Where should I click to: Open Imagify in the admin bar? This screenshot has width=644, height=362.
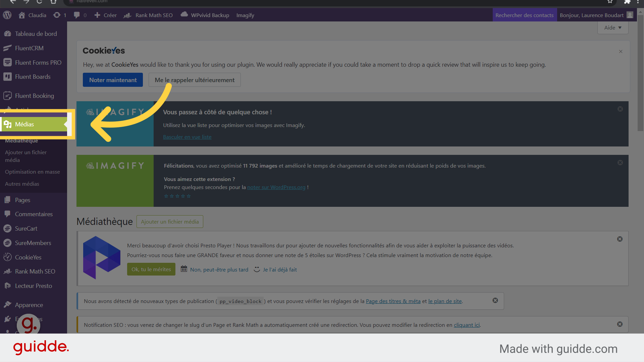245,15
